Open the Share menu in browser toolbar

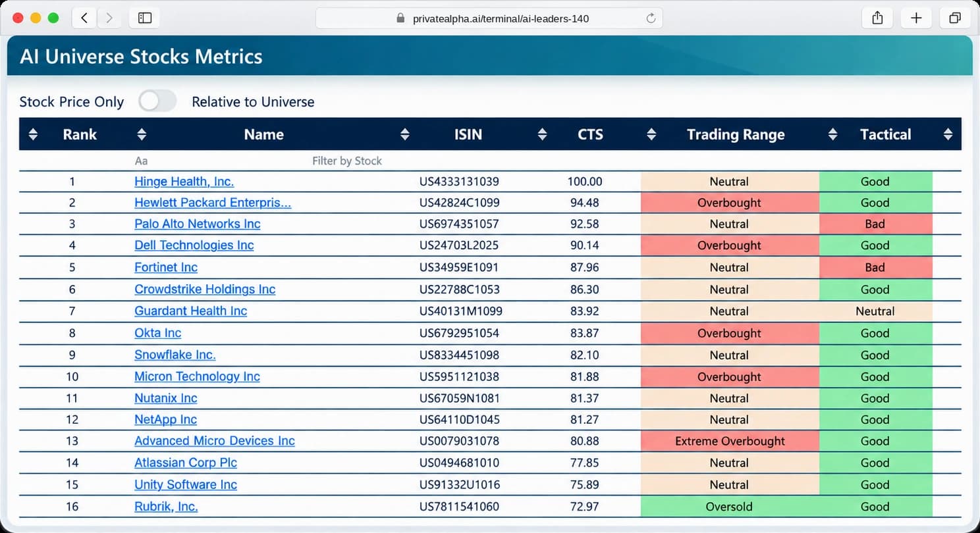(x=877, y=18)
